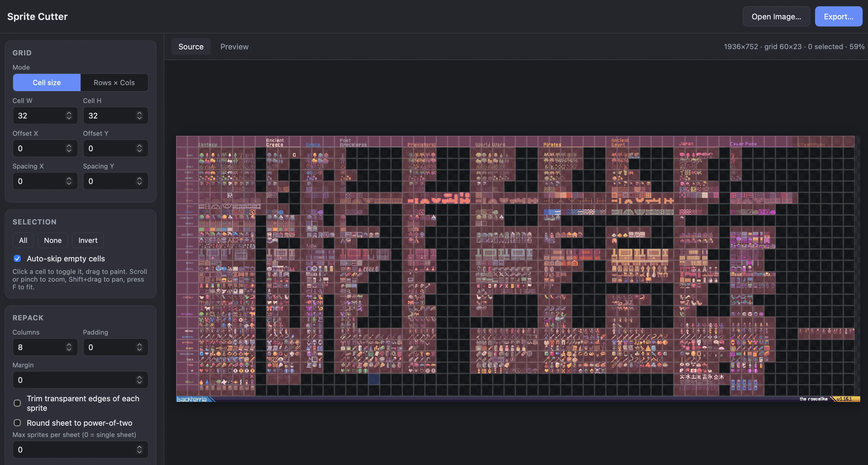
Task: Click 'the roguelike' caption on sheet
Action: [813, 399]
